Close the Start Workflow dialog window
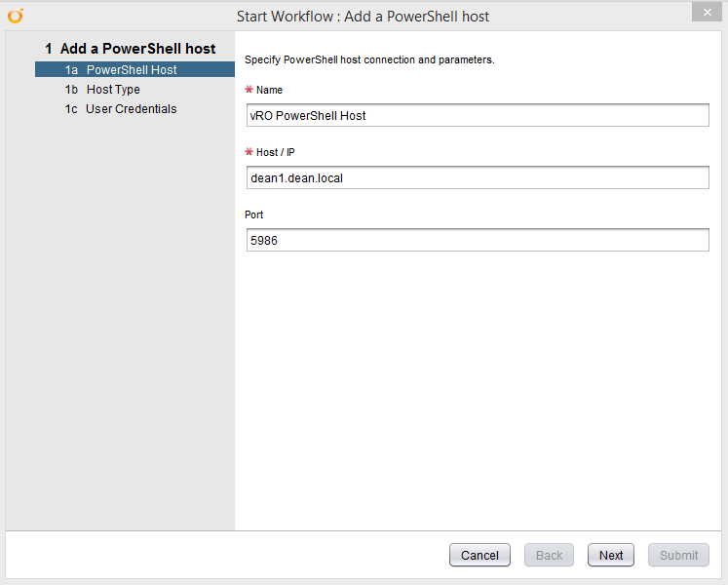This screenshot has width=728, height=585. tap(704, 13)
